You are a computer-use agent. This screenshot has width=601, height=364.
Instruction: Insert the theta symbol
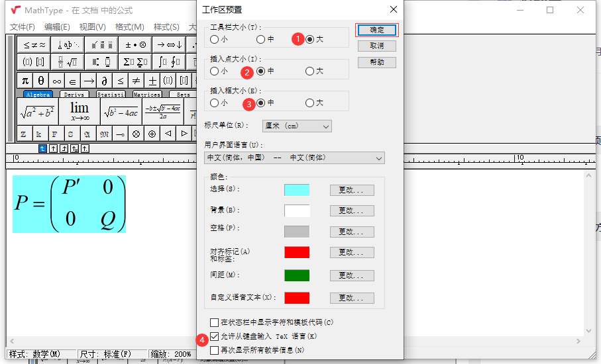pos(41,81)
